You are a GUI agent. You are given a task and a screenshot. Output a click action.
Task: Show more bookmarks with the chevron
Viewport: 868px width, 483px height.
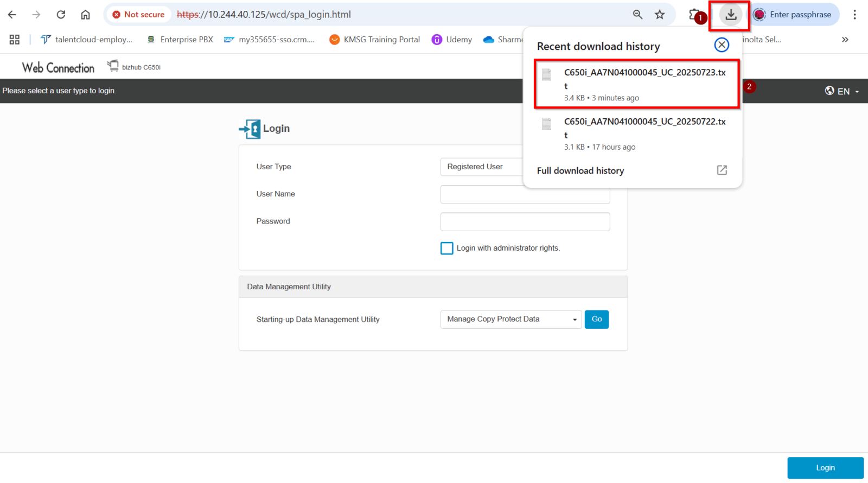845,40
